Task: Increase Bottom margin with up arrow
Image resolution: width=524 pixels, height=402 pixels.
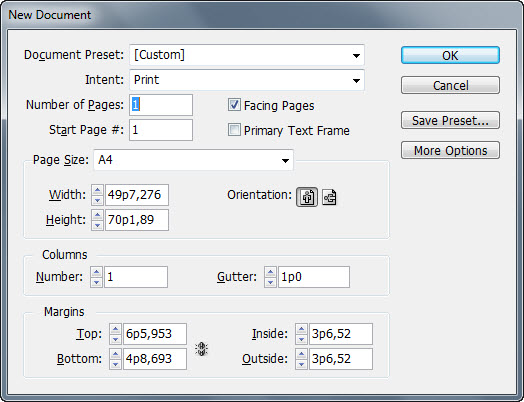Action: [x=115, y=354]
